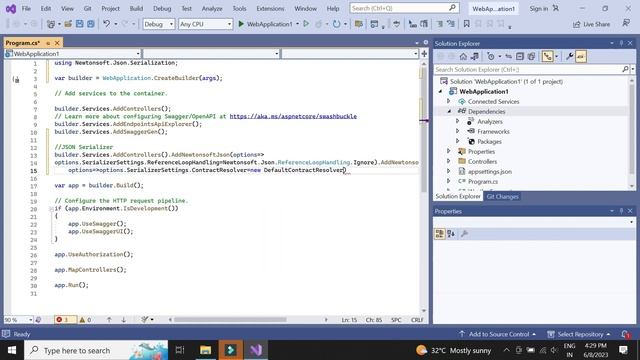The image size is (640, 360).
Task: Click the Solution Explorer wrench Properties icon
Action: pos(569,57)
